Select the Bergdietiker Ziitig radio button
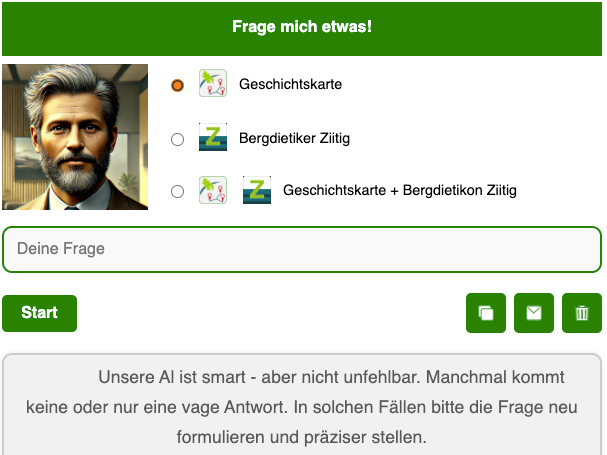The width and height of the screenshot is (607, 455). (178, 139)
